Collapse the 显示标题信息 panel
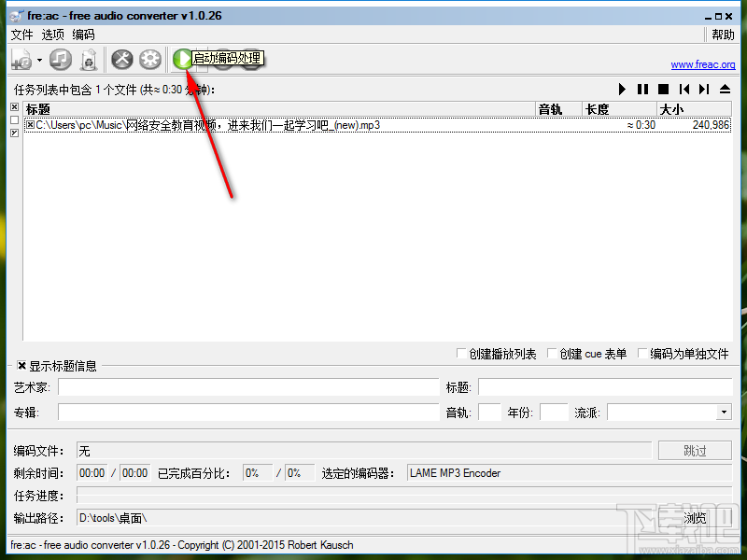 (x=22, y=365)
